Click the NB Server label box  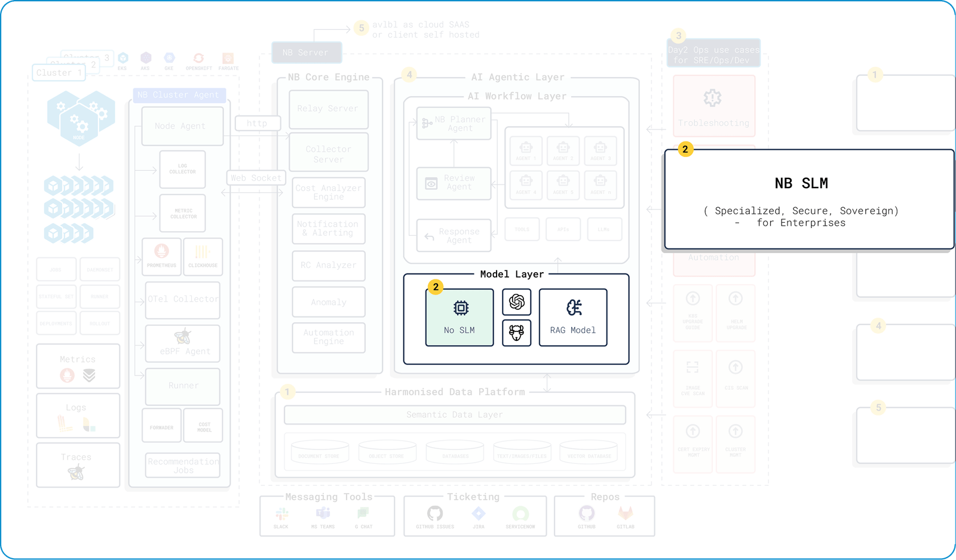coord(307,53)
